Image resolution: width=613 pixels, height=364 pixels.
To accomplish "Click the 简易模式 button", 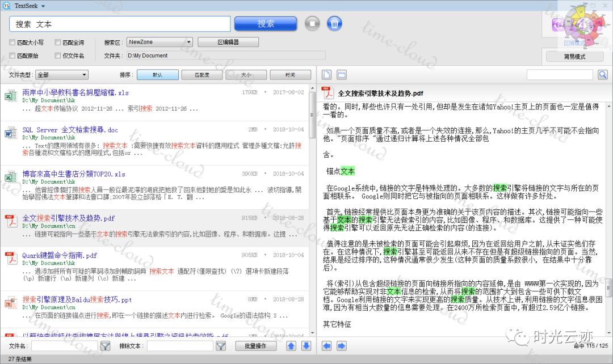I will (x=575, y=56).
